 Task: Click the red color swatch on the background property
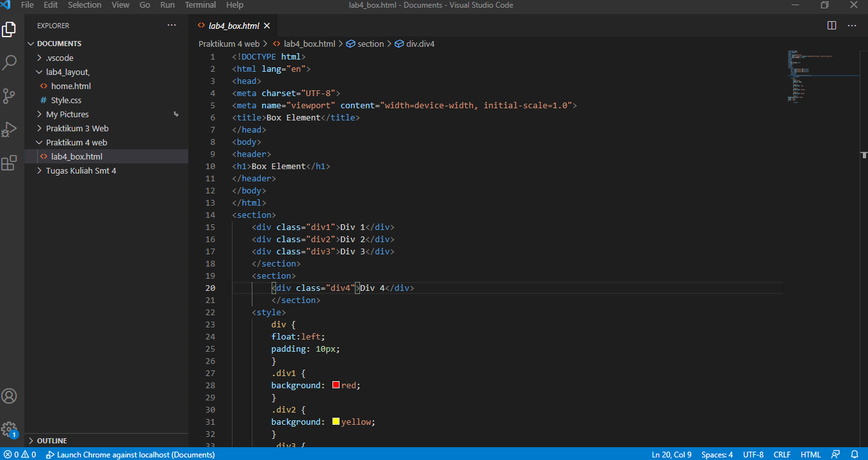(336, 385)
